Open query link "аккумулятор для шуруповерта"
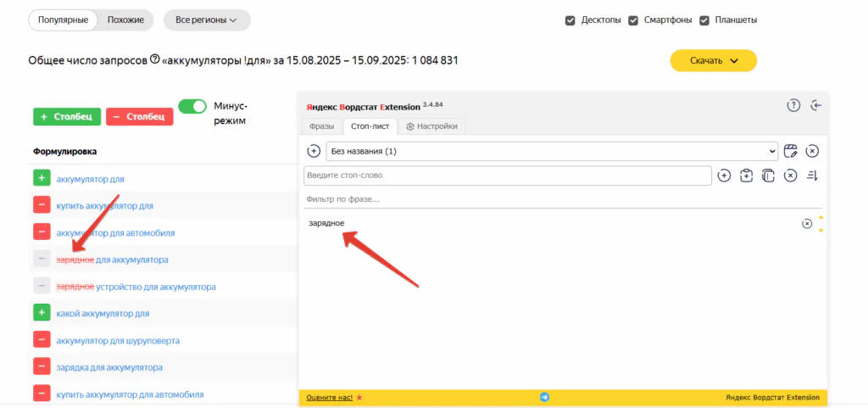 [x=118, y=340]
